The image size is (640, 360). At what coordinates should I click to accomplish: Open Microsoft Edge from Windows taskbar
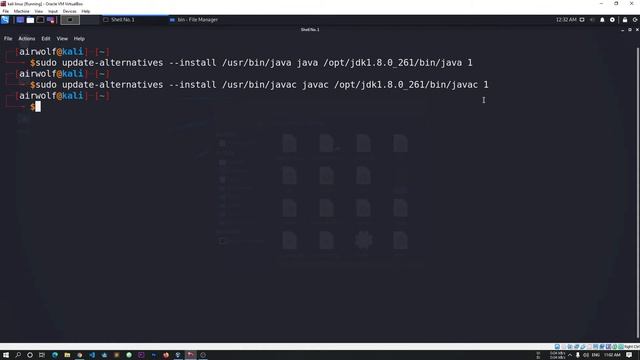(55, 355)
